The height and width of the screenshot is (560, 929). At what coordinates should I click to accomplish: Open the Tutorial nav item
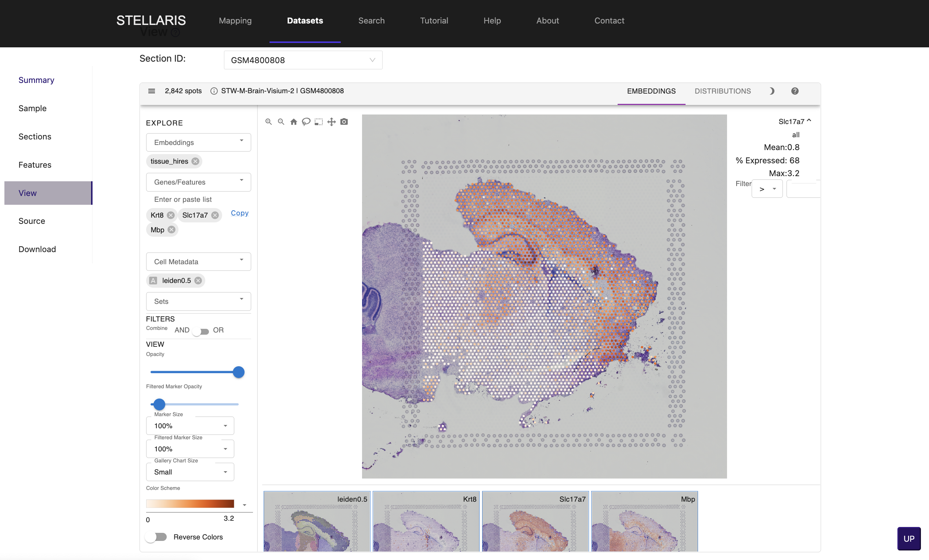(434, 20)
